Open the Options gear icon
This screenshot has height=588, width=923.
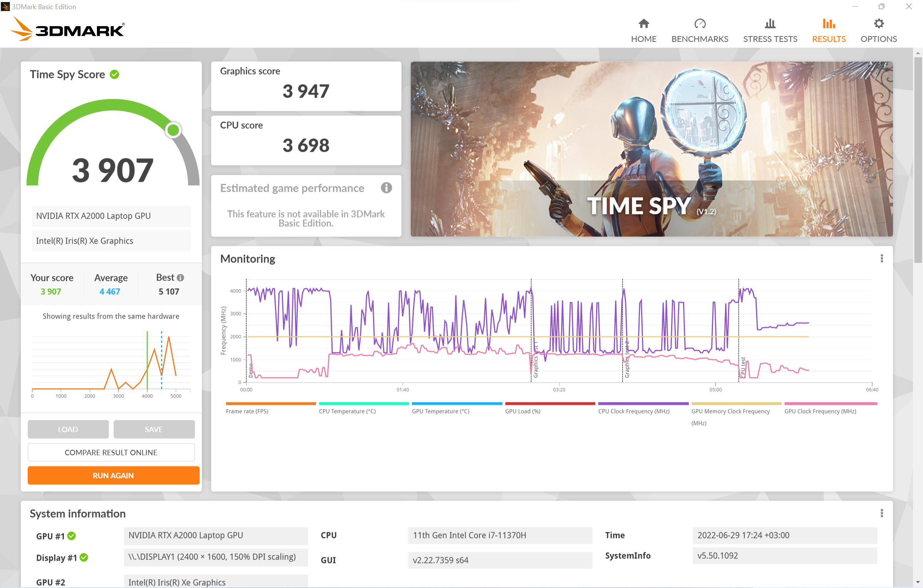click(x=878, y=24)
